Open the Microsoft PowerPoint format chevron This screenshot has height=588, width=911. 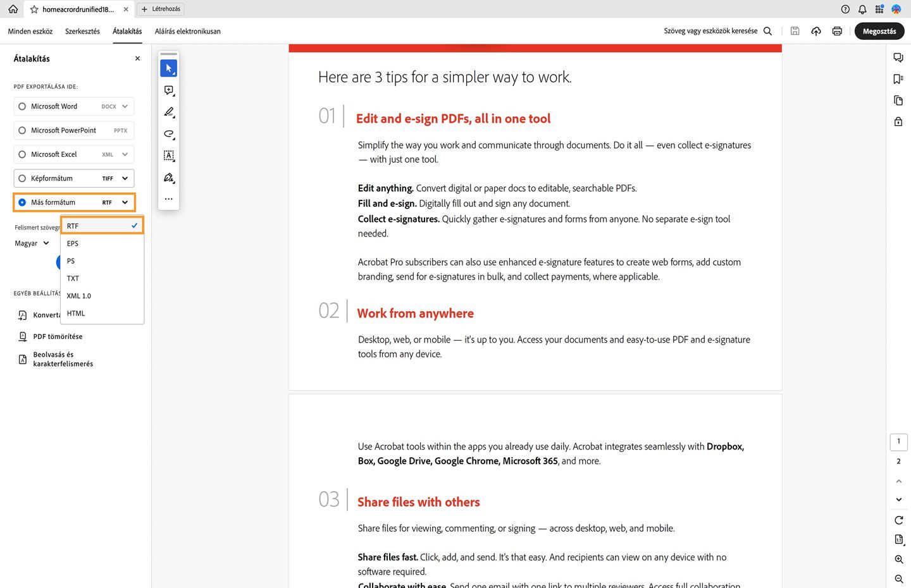[125, 130]
